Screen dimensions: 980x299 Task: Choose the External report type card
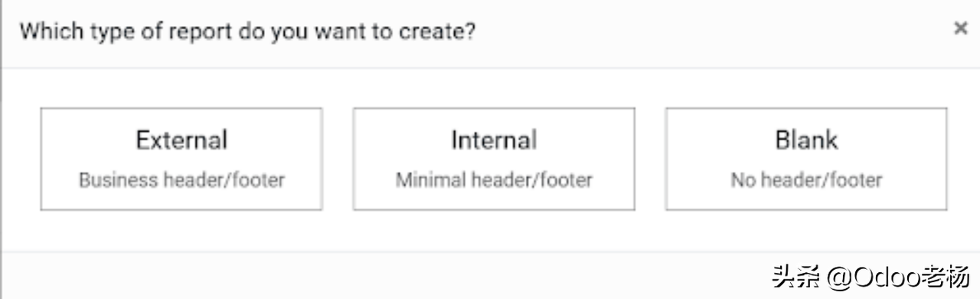[181, 159]
